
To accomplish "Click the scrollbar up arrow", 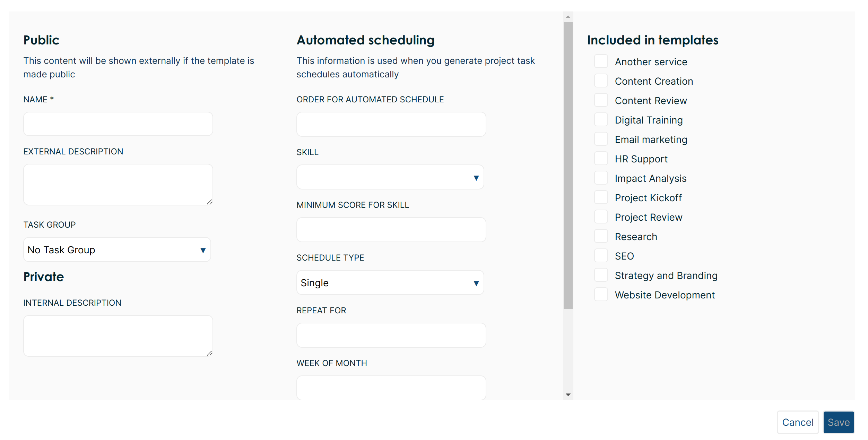I will pos(568,17).
